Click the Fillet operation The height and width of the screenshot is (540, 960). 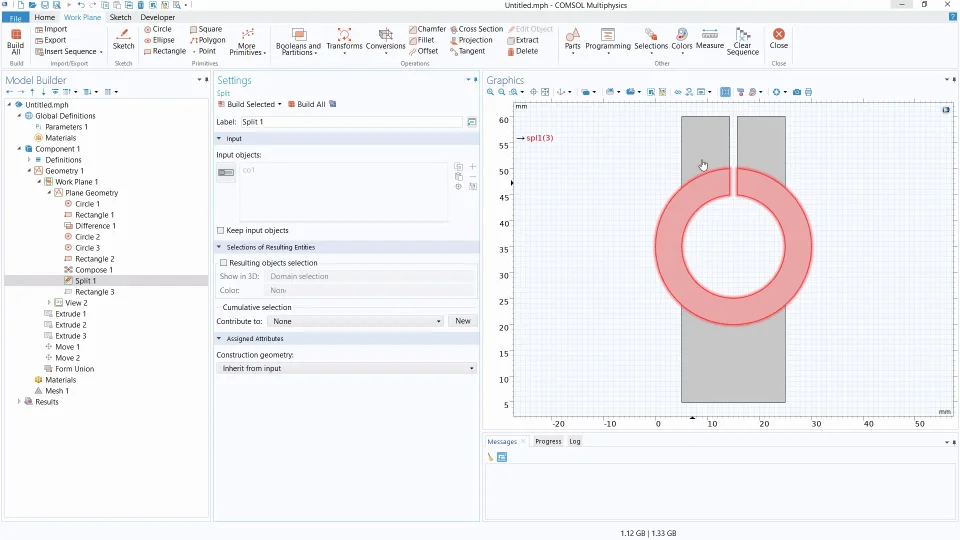421,40
